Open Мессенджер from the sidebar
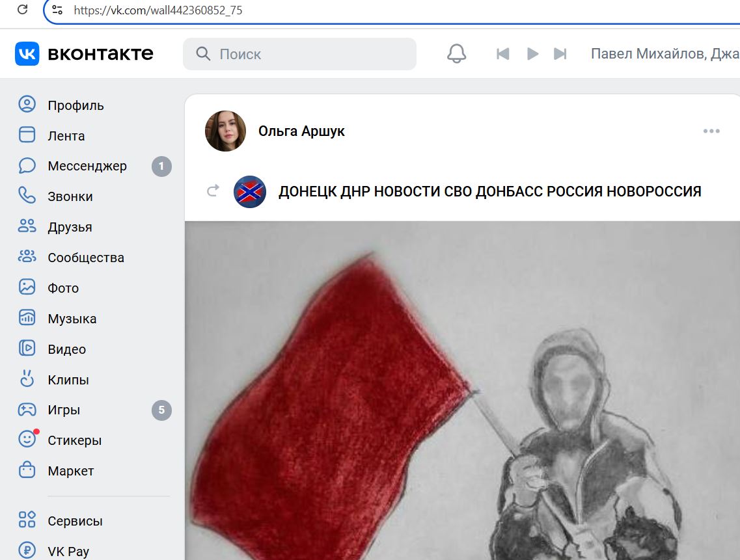 click(87, 166)
